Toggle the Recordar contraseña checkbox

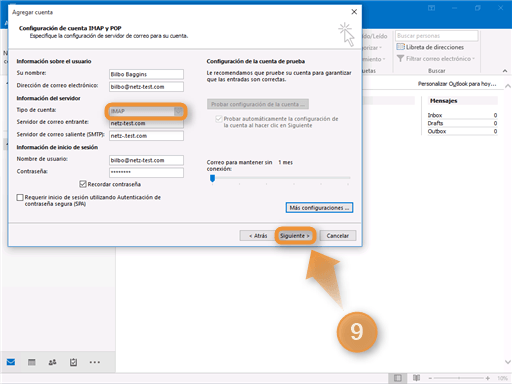click(83, 184)
